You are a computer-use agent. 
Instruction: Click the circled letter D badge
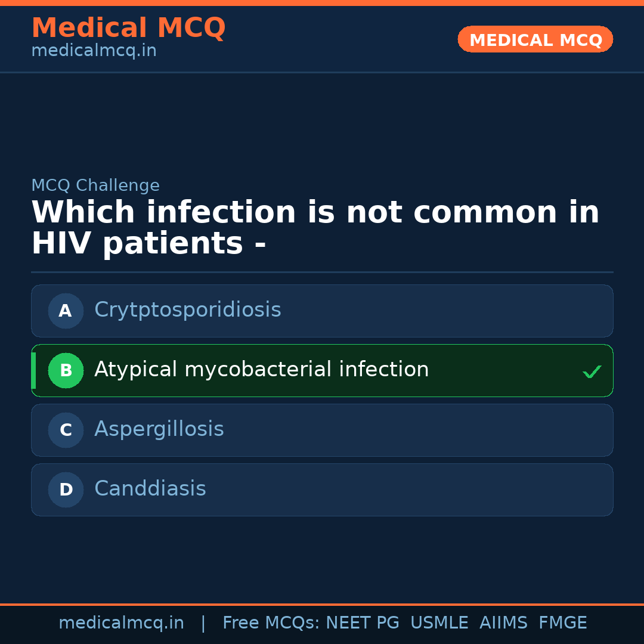coord(66,490)
